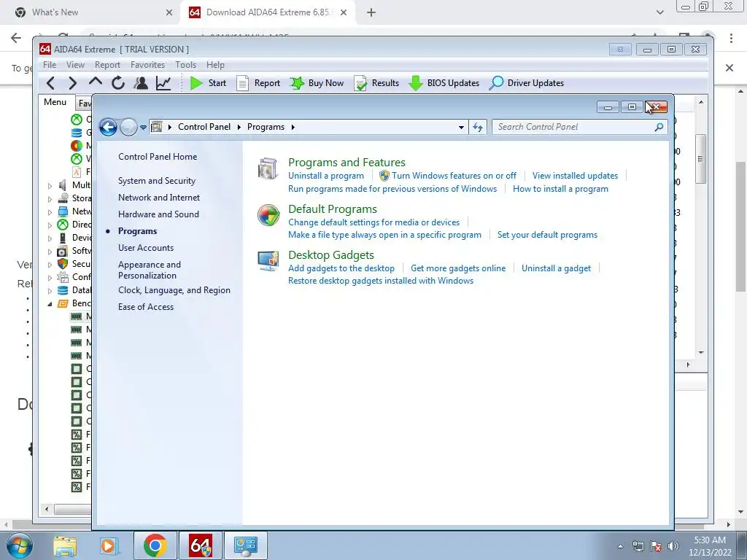Open AIDA64 Favorites menu
Image resolution: width=747 pixels, height=560 pixels.
pyautogui.click(x=147, y=65)
